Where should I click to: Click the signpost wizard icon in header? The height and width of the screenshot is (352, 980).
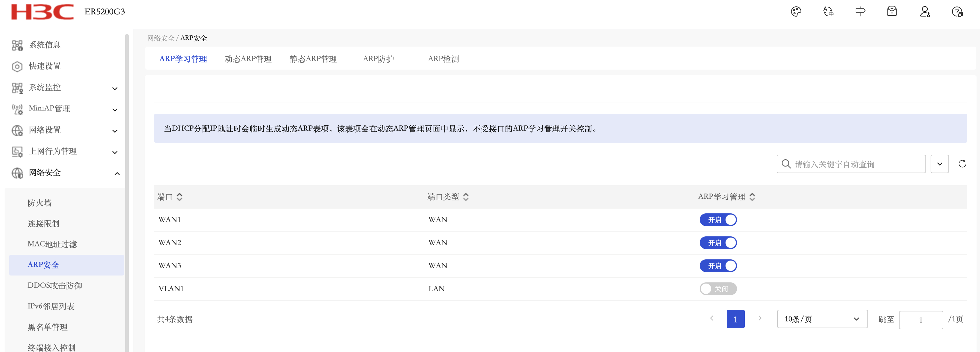[860, 12]
